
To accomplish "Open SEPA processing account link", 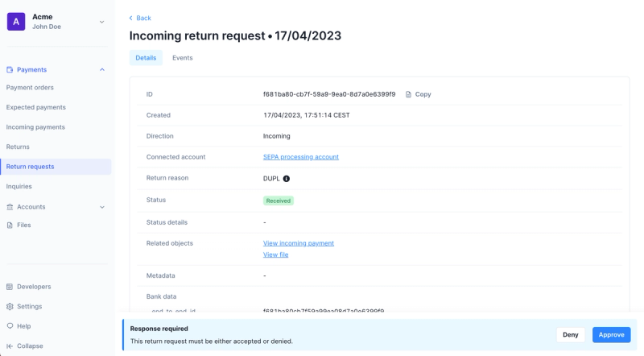I will coord(301,157).
